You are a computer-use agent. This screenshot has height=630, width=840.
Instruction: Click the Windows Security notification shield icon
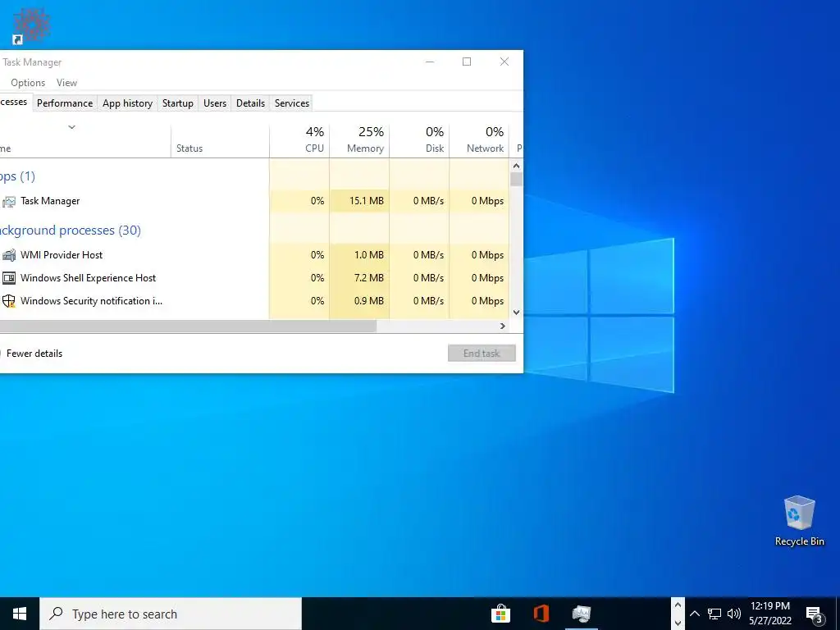coord(8,301)
